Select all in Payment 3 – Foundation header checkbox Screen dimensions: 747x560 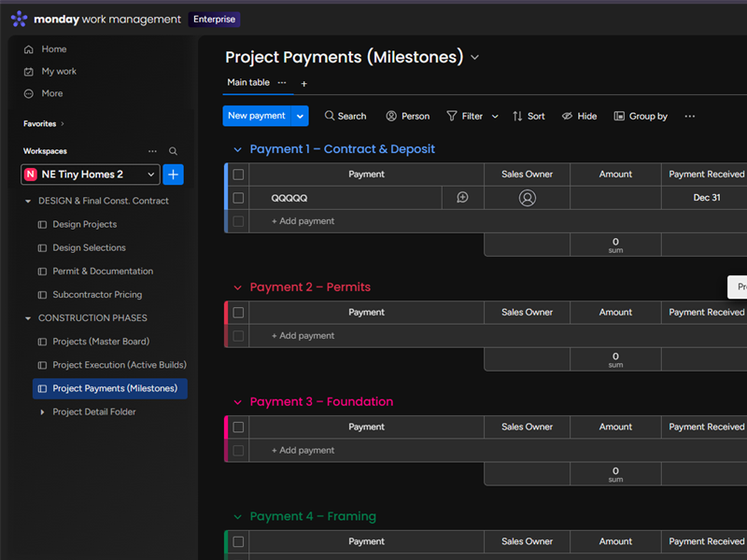tap(238, 427)
